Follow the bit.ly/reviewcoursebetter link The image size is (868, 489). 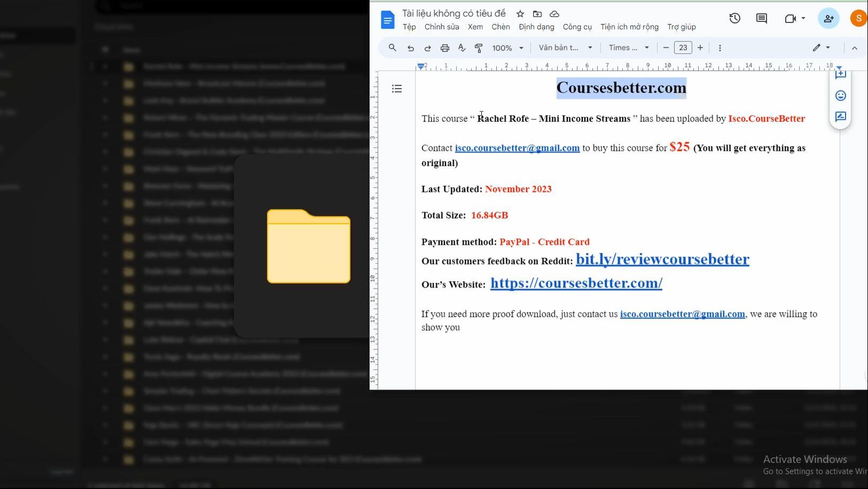[662, 259]
